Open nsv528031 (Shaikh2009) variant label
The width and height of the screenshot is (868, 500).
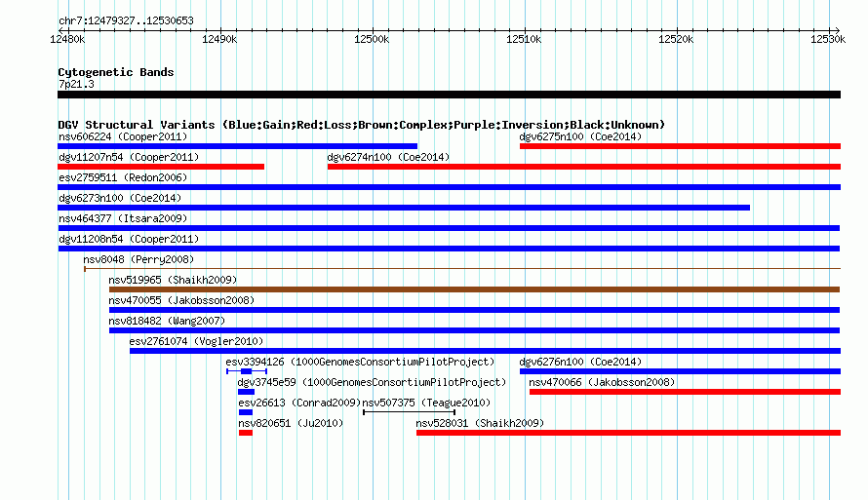pos(480,423)
